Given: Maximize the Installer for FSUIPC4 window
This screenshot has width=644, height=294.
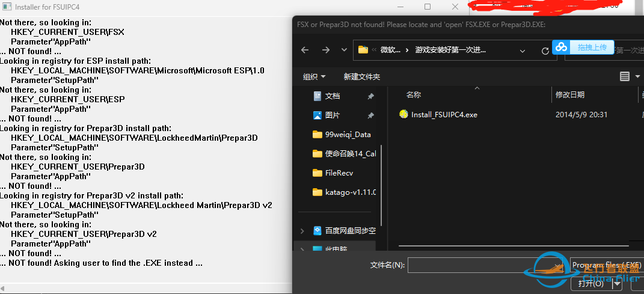Looking at the screenshot, I should [x=428, y=7].
